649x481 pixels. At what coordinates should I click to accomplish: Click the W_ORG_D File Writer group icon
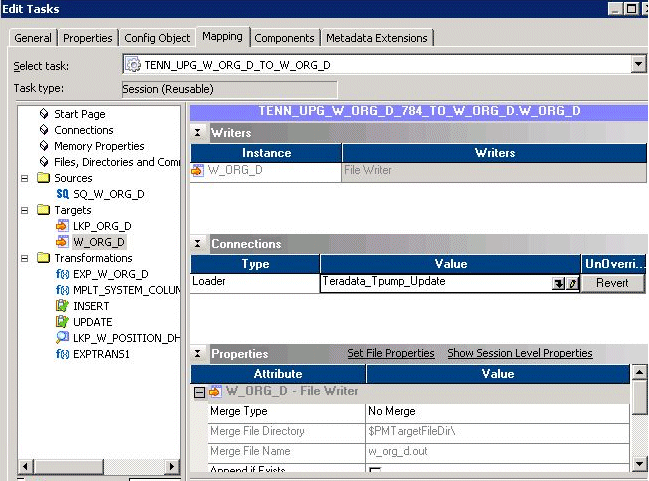pos(215,391)
